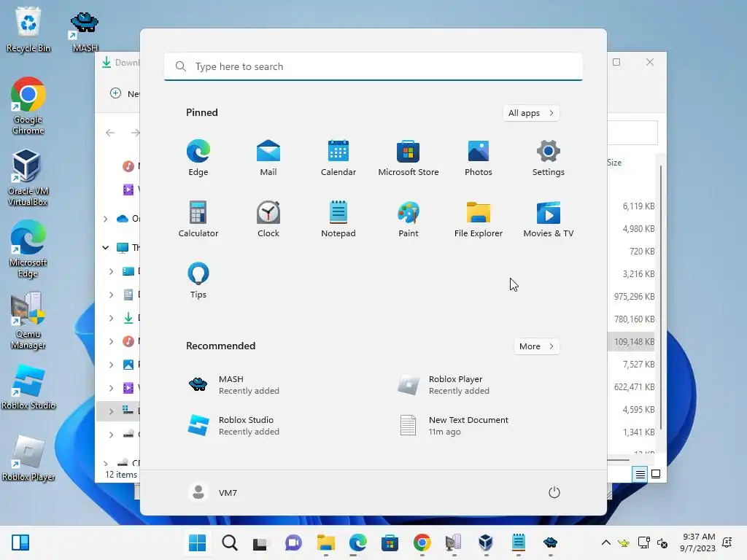The image size is (747, 560).
Task: Select file row sized 975,296 KB
Action: 631,296
